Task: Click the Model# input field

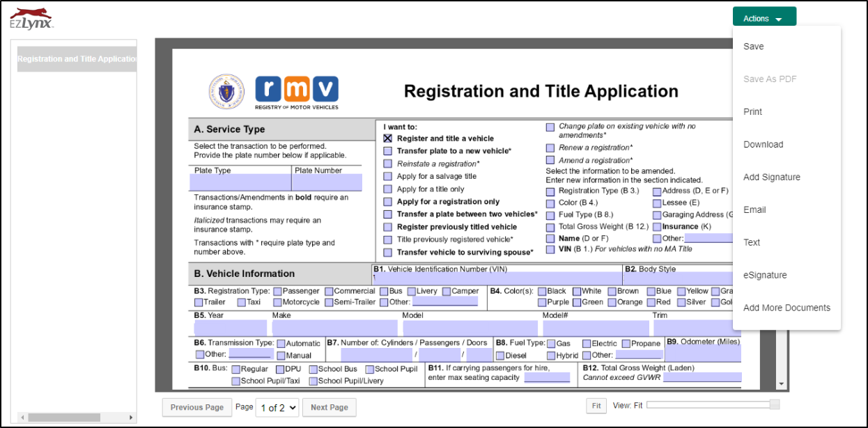Action: click(596, 328)
